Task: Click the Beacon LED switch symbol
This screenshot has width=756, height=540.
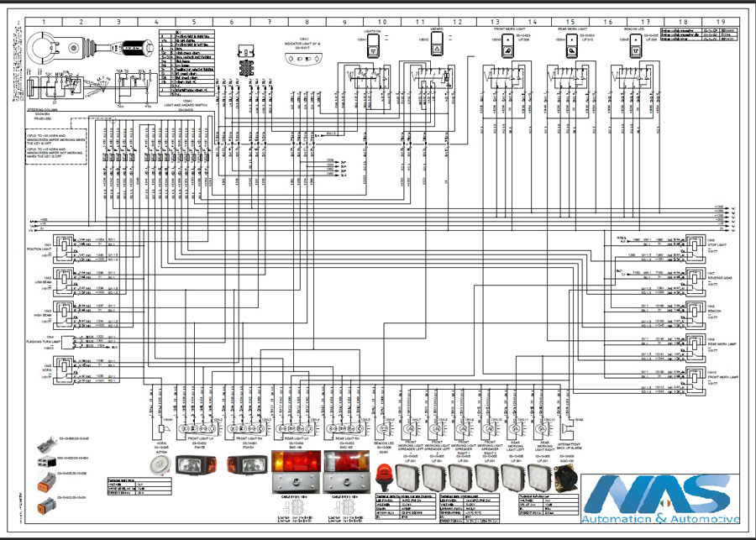Action: [x=637, y=50]
